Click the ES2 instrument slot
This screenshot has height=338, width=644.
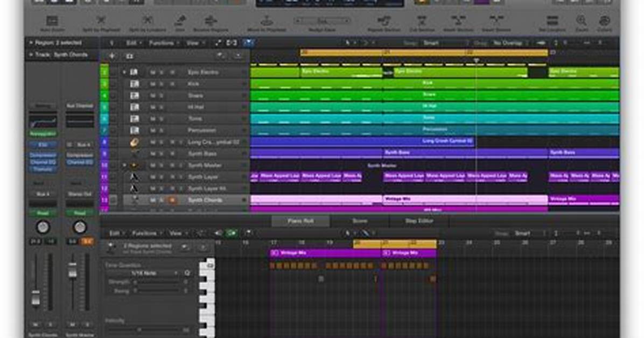(43, 145)
